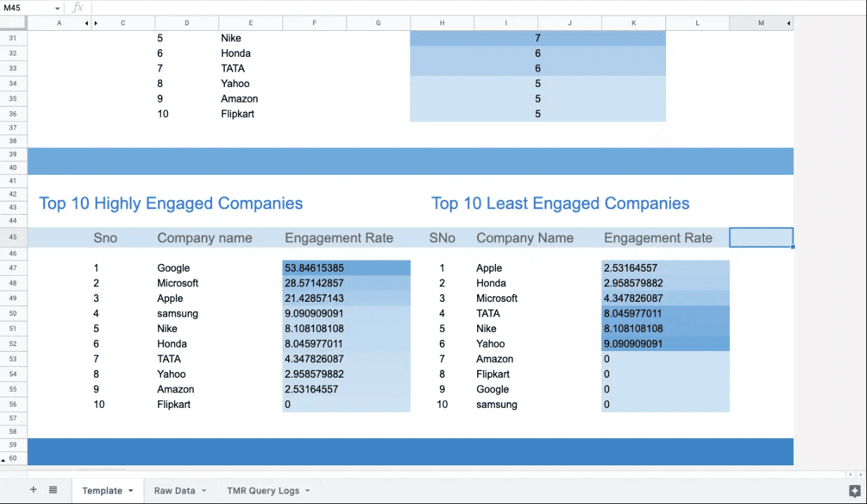Select row 52 header
Image resolution: width=867 pixels, height=504 pixels.
[x=13, y=344]
